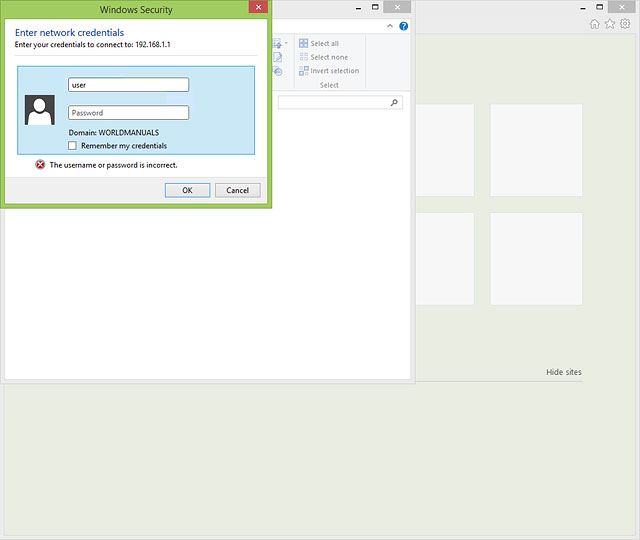Click the red error icon beside the incorrect password message
Image resolution: width=640 pixels, height=540 pixels.
click(40, 164)
